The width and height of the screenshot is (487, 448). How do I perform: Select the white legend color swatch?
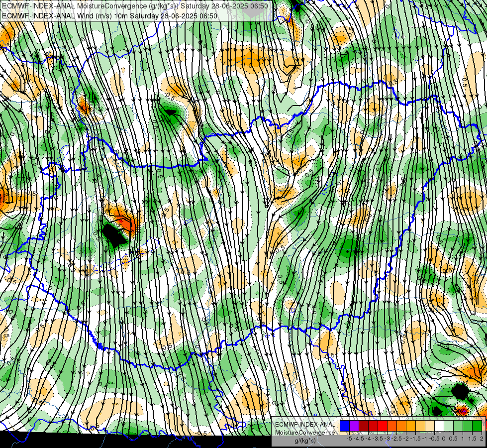(x=439, y=426)
